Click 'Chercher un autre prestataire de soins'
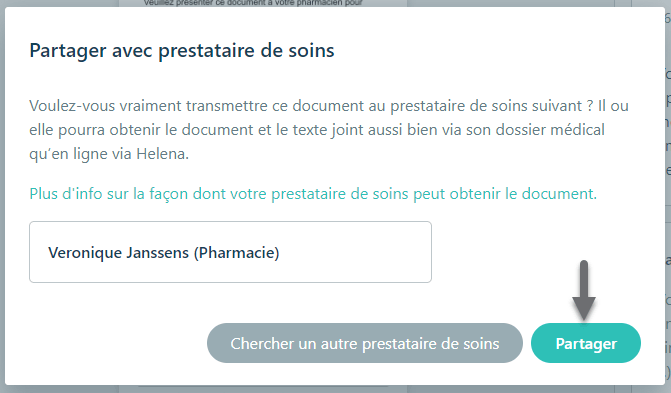The height and width of the screenshot is (393, 671). coord(365,343)
